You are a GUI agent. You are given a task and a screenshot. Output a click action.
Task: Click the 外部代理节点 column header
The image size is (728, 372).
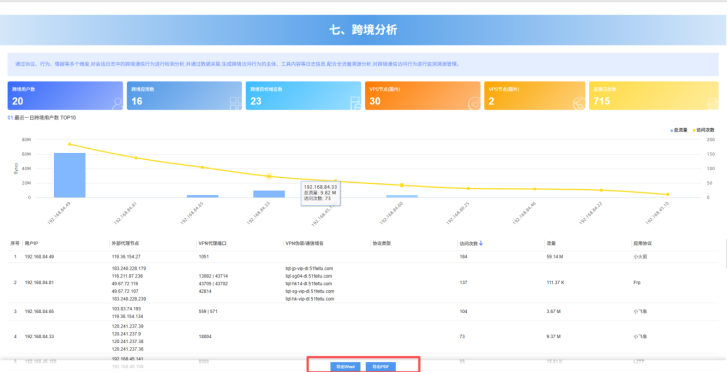(x=125, y=243)
